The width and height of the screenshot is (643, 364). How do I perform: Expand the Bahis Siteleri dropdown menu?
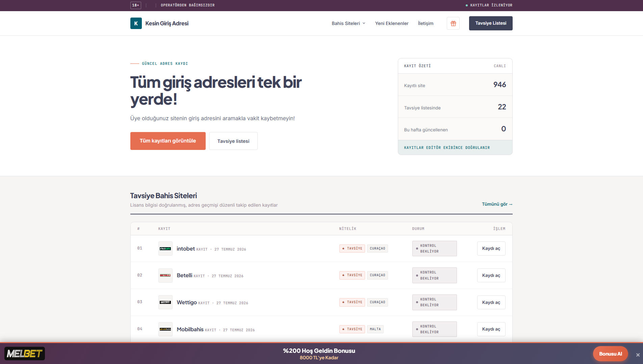pyautogui.click(x=349, y=23)
